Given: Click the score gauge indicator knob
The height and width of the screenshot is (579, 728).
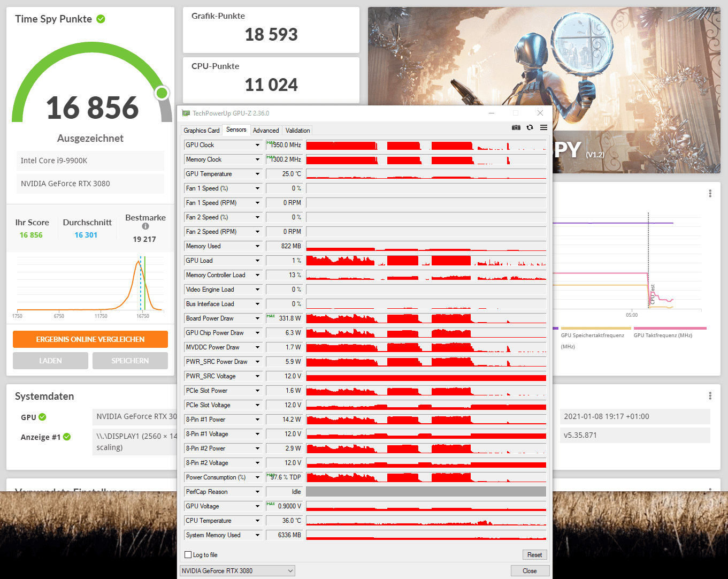Looking at the screenshot, I should point(162,93).
